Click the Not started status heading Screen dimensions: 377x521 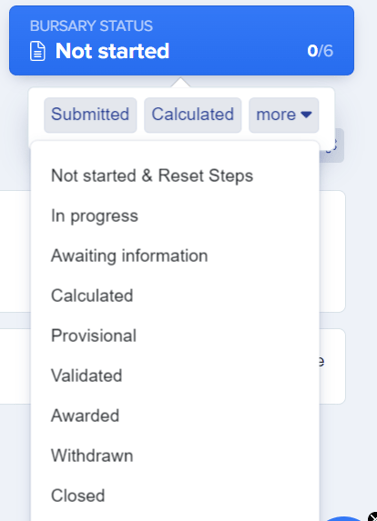point(112,51)
